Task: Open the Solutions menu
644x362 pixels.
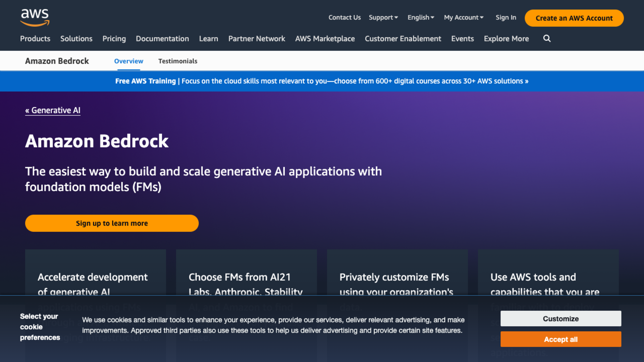Action: (x=76, y=39)
